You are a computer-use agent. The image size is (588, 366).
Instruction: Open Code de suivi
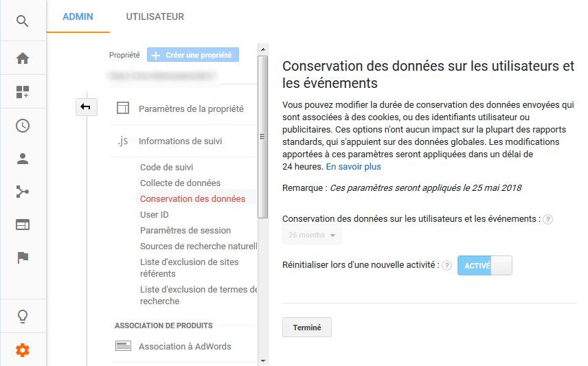tap(166, 168)
